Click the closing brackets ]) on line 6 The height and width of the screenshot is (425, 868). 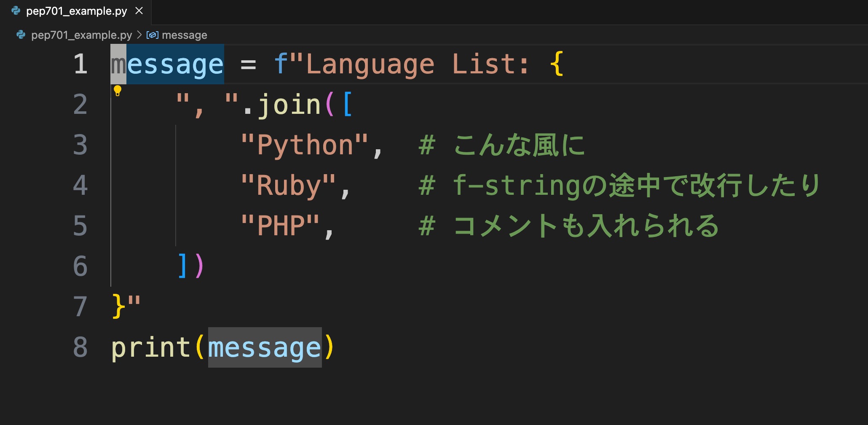point(191,266)
